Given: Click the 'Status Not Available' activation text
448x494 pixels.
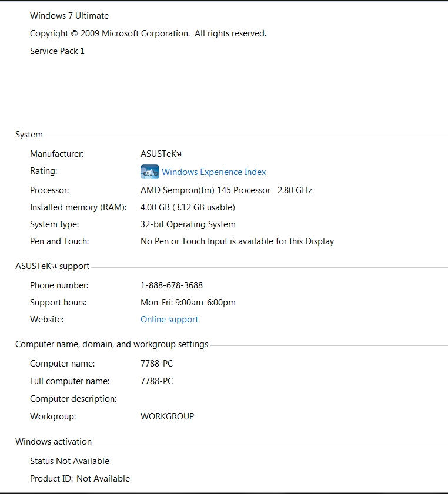Looking at the screenshot, I should click(70, 461).
